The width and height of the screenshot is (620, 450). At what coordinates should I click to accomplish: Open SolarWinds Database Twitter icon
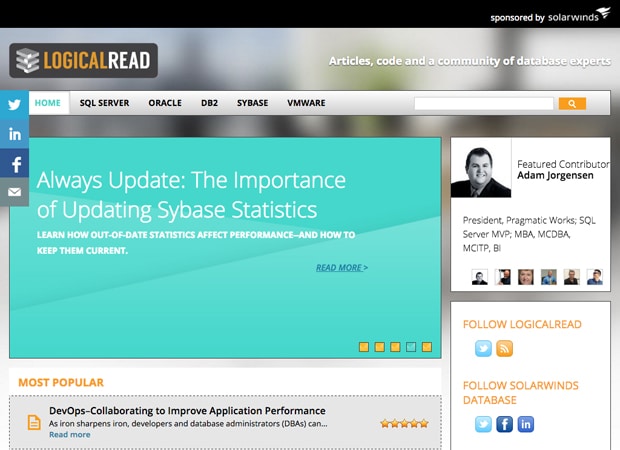point(483,424)
